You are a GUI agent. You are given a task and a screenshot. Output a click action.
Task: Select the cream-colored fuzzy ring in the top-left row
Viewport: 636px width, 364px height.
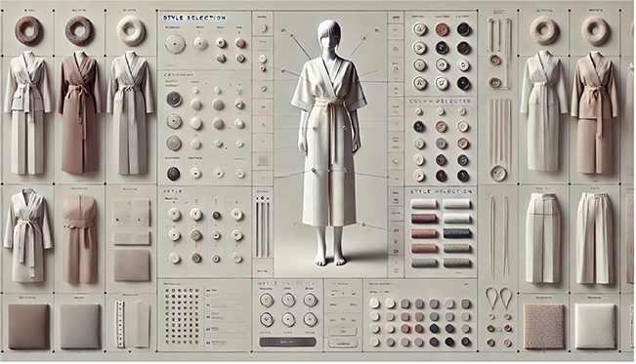click(x=131, y=30)
